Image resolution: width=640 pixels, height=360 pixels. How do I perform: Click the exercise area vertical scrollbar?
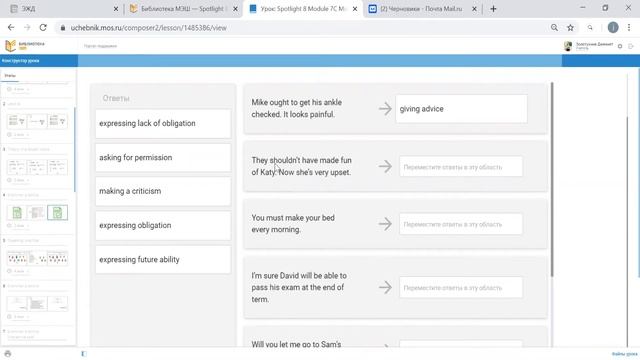click(x=552, y=180)
